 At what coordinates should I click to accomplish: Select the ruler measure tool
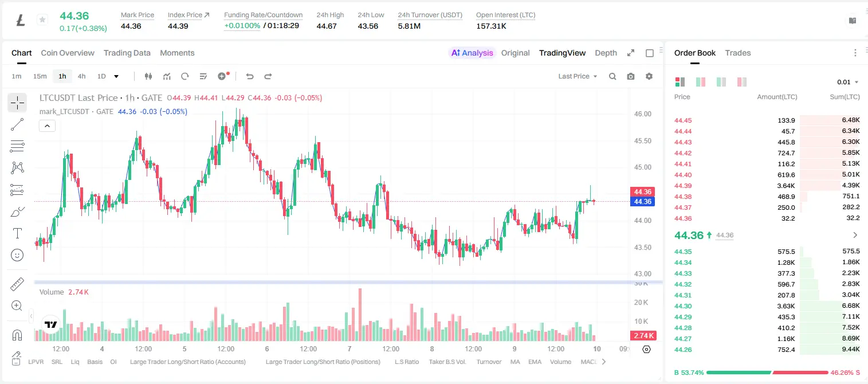point(17,284)
